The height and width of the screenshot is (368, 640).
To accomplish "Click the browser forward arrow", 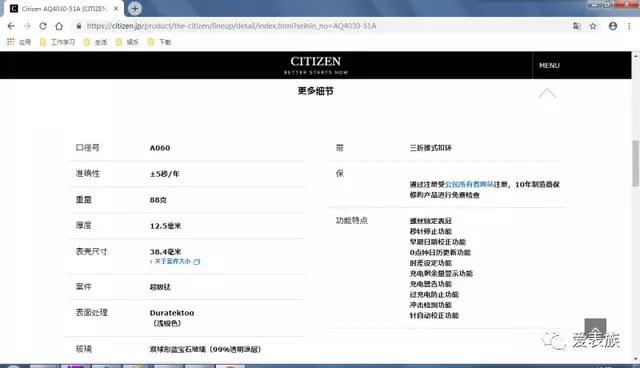I will click(x=27, y=26).
